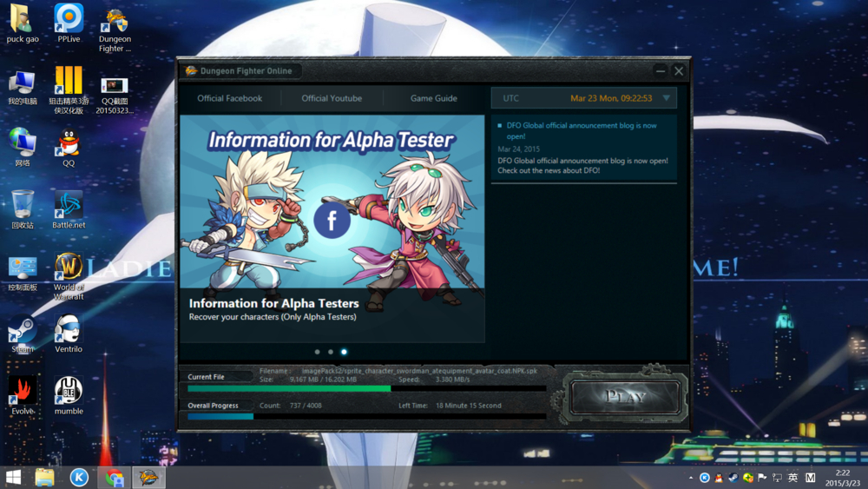Show hidden system tray icons arrow
This screenshot has height=489, width=868.
pyautogui.click(x=691, y=478)
